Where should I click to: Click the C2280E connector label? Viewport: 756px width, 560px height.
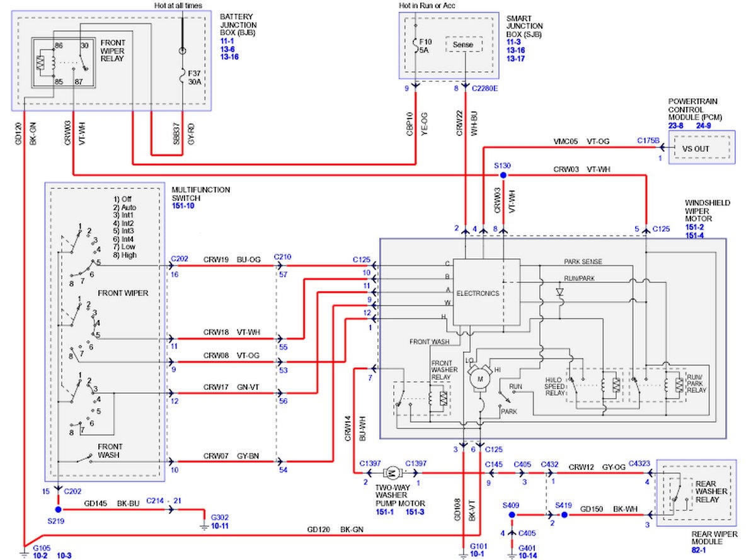(485, 89)
